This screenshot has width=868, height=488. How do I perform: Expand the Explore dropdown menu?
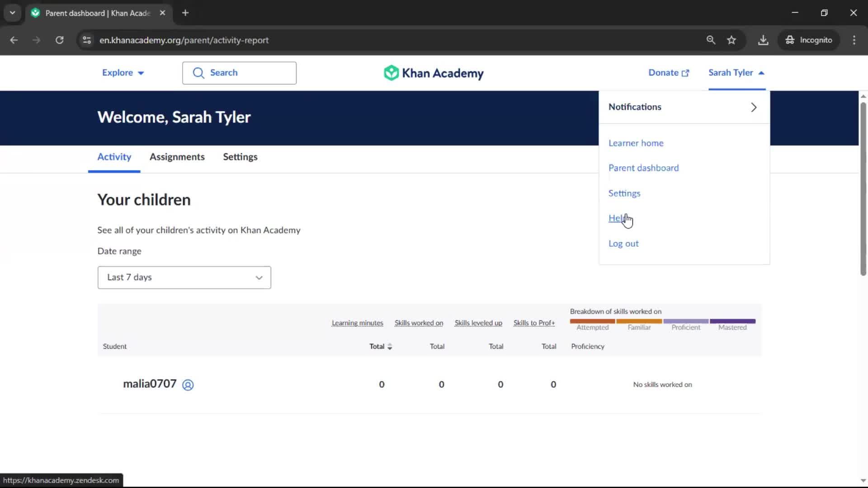(123, 73)
